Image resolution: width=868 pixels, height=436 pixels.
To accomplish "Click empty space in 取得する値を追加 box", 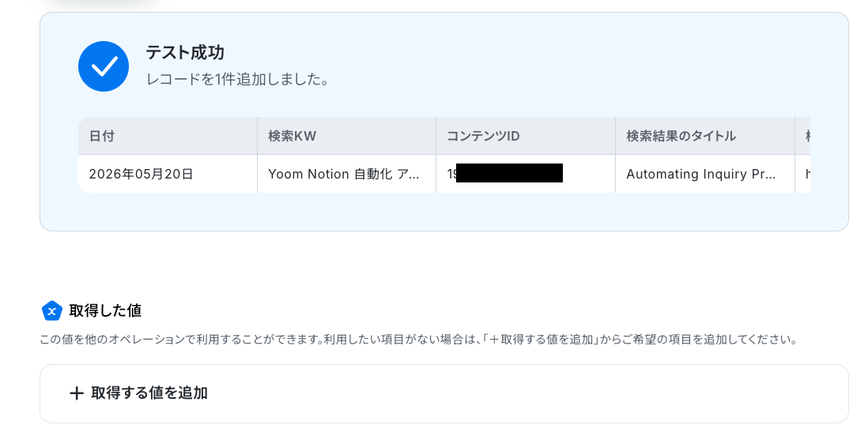I will click(x=526, y=393).
